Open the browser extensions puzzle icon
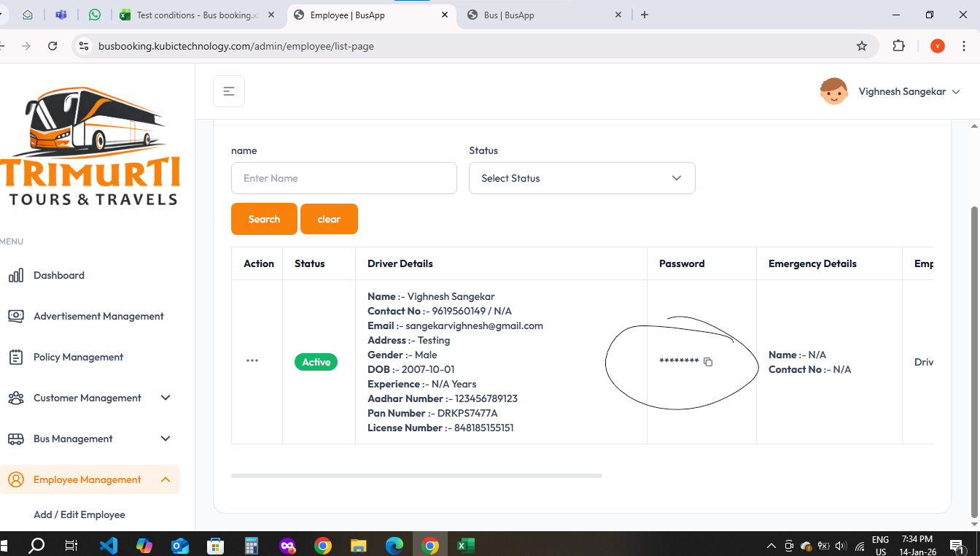The image size is (980, 556). [x=899, y=46]
